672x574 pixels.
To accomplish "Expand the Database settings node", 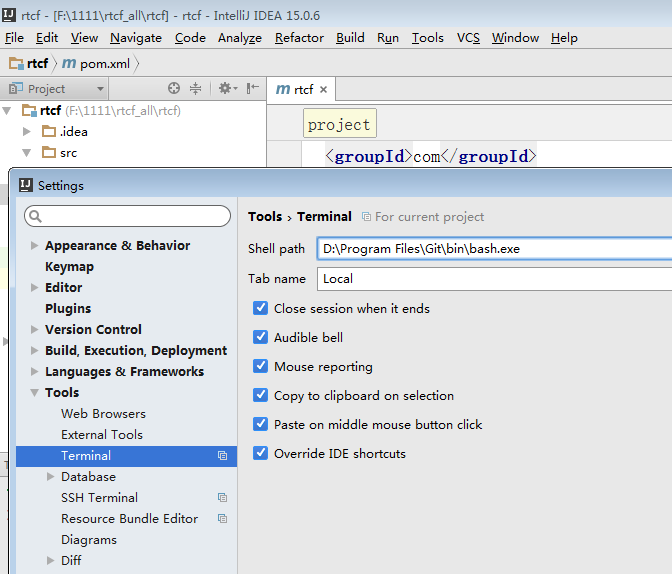I will tap(51, 476).
